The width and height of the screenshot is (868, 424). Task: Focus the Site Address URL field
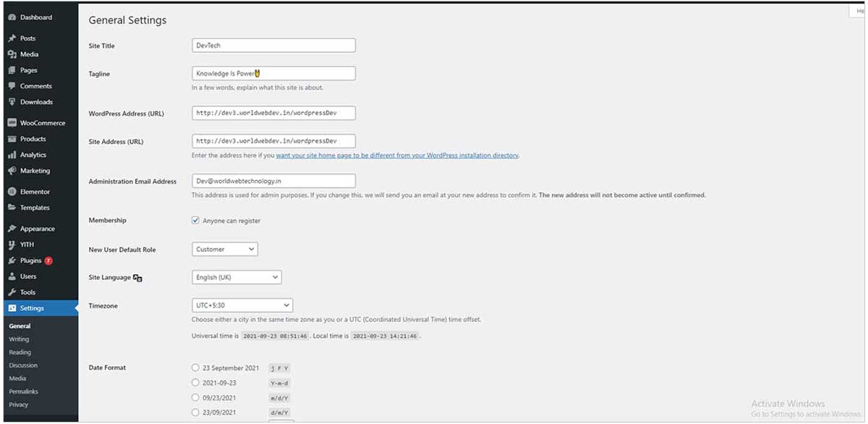[273, 141]
